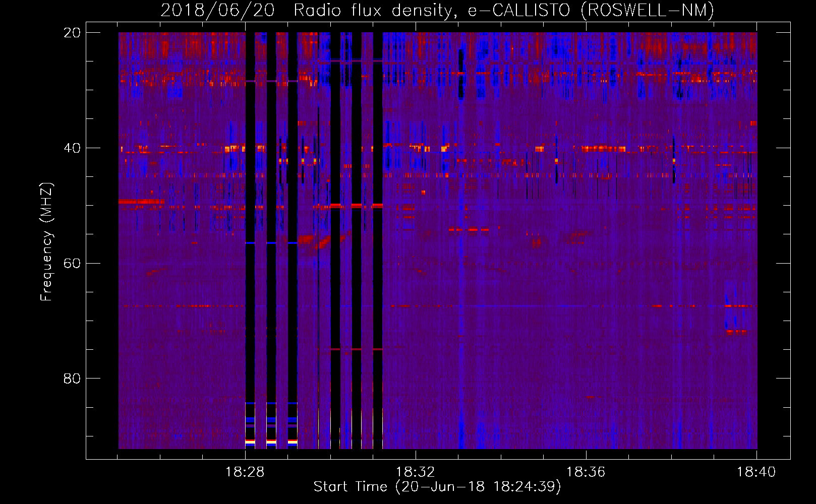
Task: Click the 20 frequency tick label
Action: (x=72, y=33)
